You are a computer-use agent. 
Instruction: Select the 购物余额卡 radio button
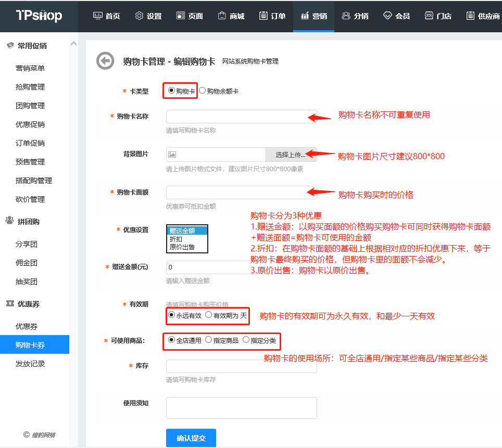click(x=203, y=91)
